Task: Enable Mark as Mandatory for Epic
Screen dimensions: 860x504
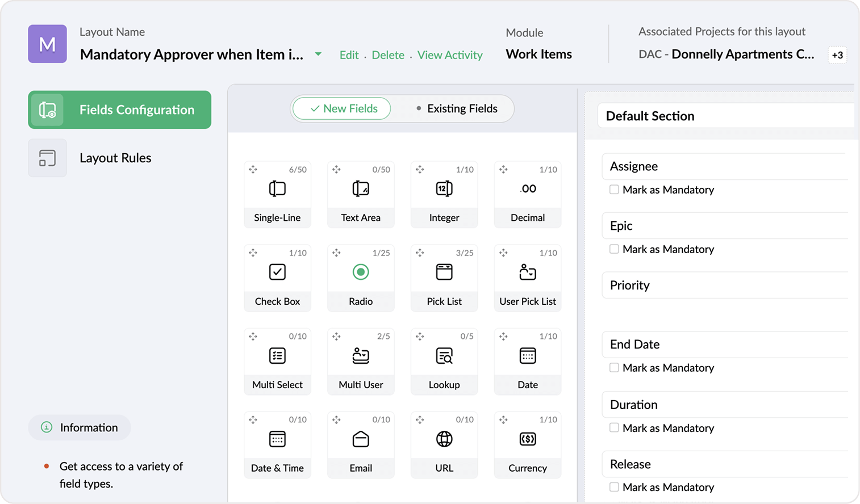Action: 614,249
